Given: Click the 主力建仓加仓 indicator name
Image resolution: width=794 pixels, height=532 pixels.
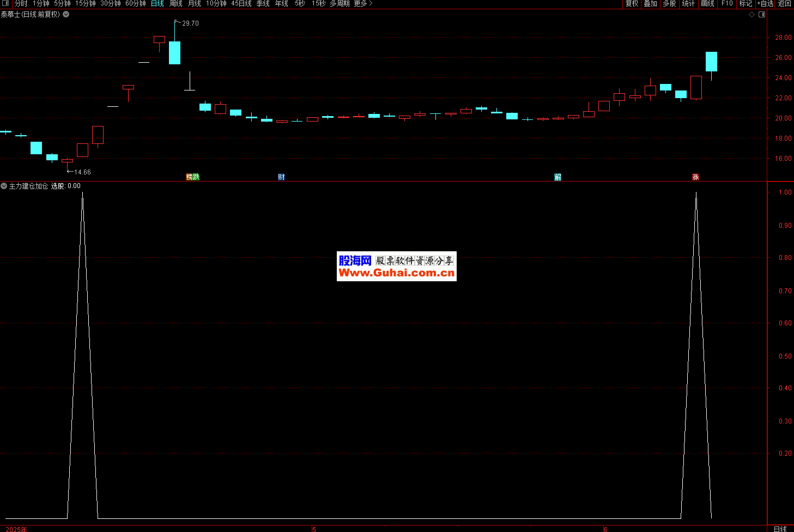Looking at the screenshot, I should point(28,186).
